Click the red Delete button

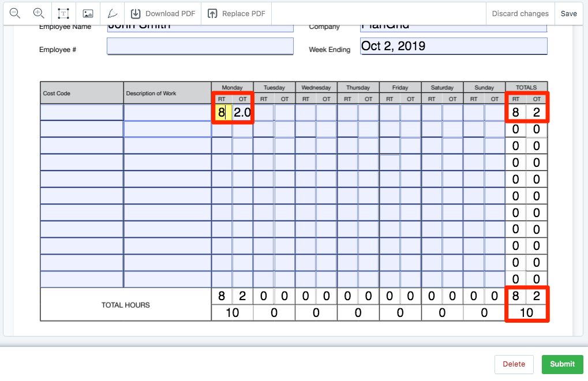point(514,364)
